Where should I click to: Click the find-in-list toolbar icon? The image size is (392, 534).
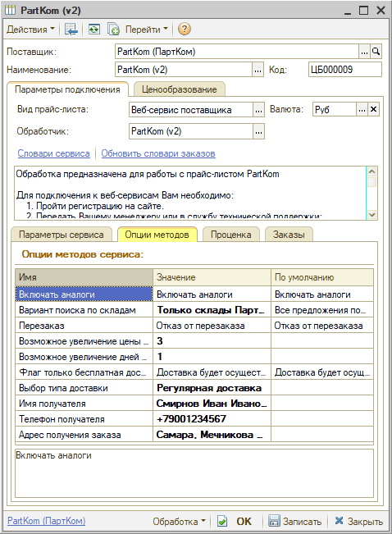tap(71, 30)
